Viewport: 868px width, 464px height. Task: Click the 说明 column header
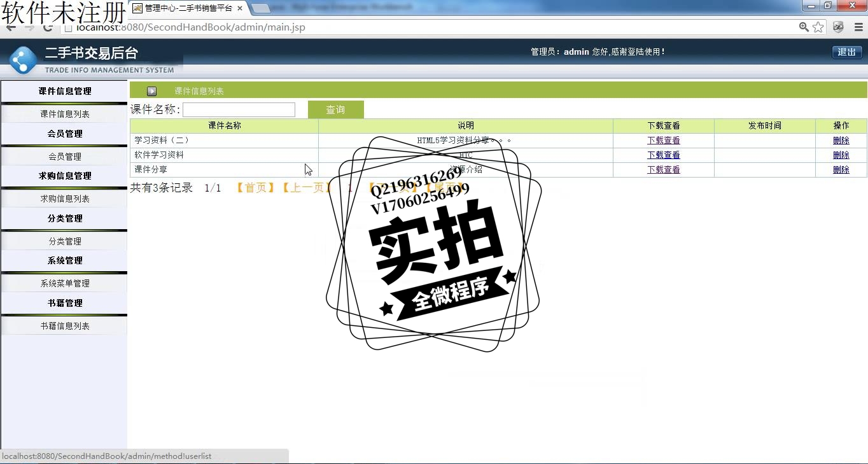point(466,126)
